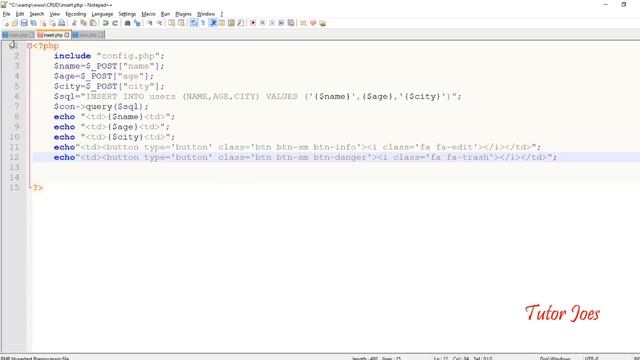640x360 pixels.
Task: Click the Save All toolbar icon
Action: click(33, 23)
